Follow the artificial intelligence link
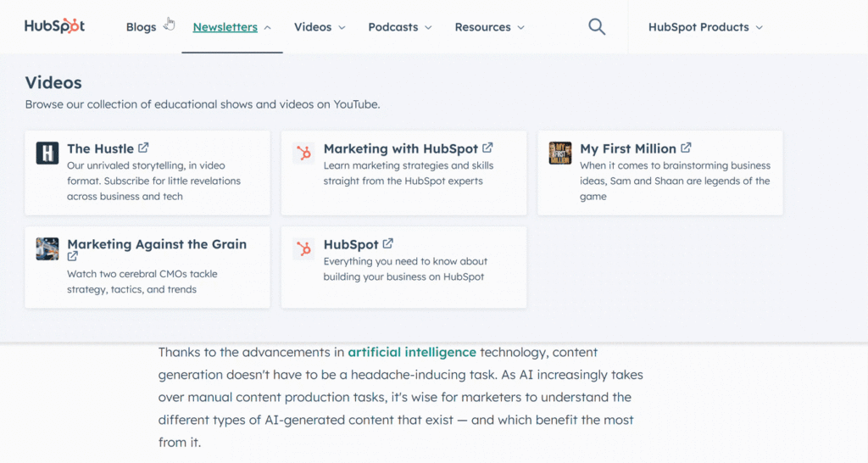868x463 pixels. 412,352
